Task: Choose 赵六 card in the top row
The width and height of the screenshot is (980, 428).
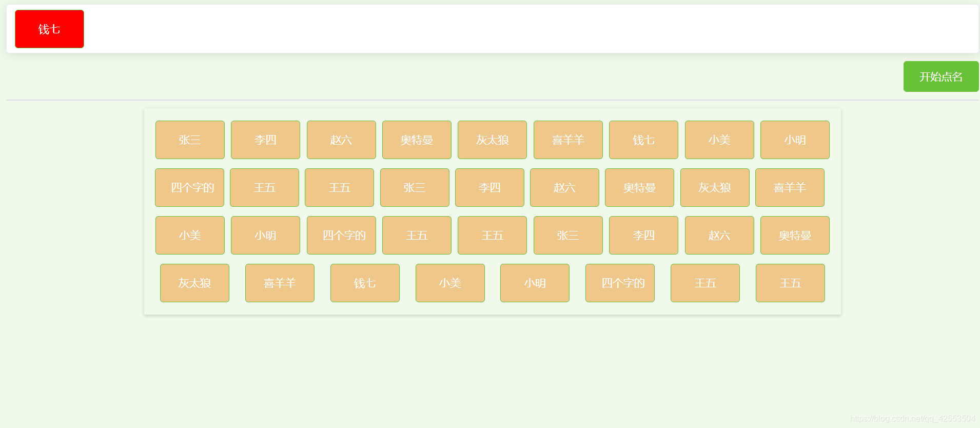Action: [341, 140]
